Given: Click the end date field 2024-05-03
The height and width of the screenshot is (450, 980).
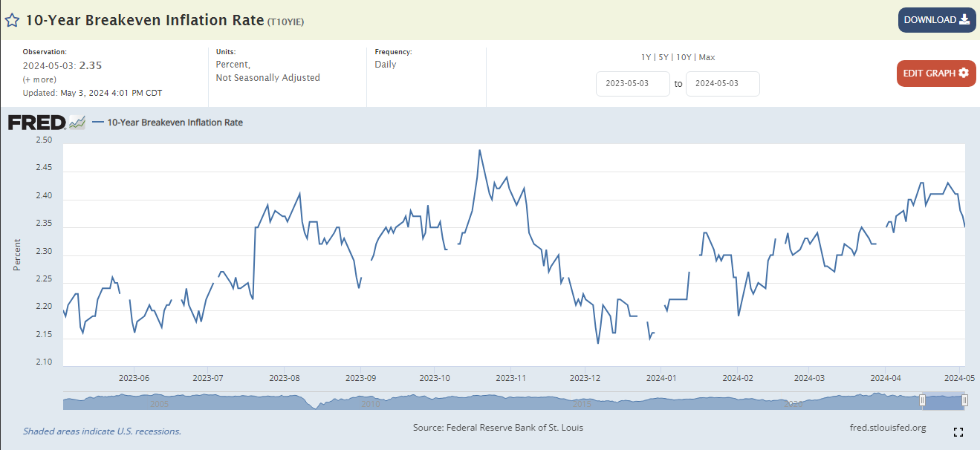Looking at the screenshot, I should 722,84.
